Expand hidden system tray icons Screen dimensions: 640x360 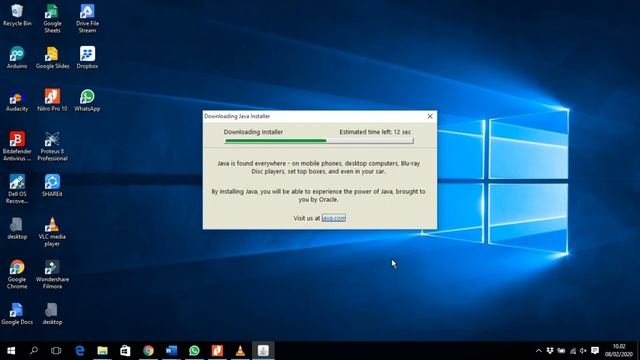(x=539, y=351)
